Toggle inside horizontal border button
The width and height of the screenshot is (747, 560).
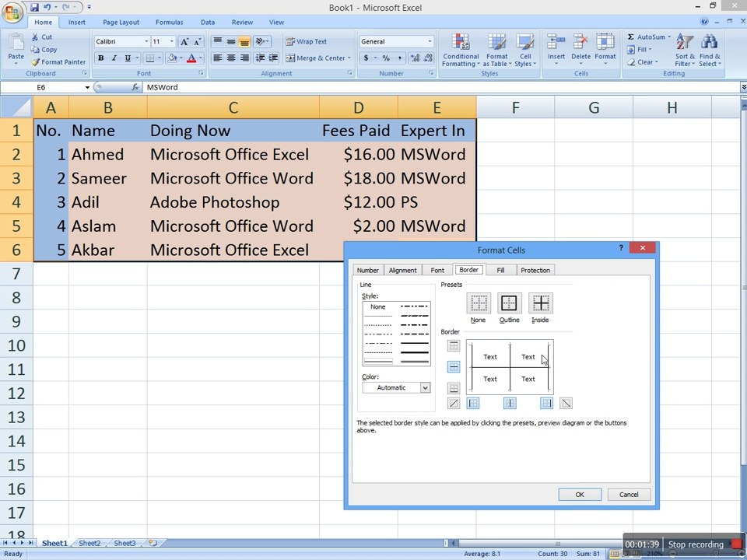[454, 366]
